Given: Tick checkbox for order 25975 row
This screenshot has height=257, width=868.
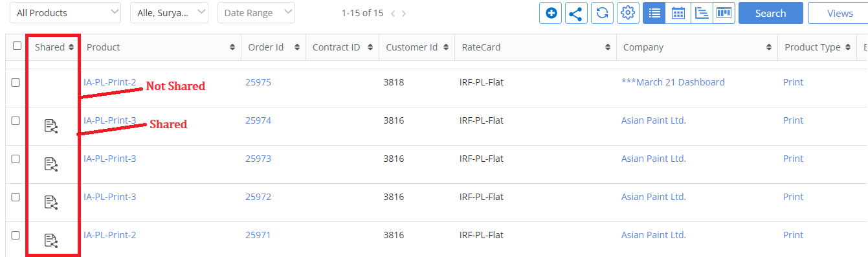Looking at the screenshot, I should pos(16,82).
